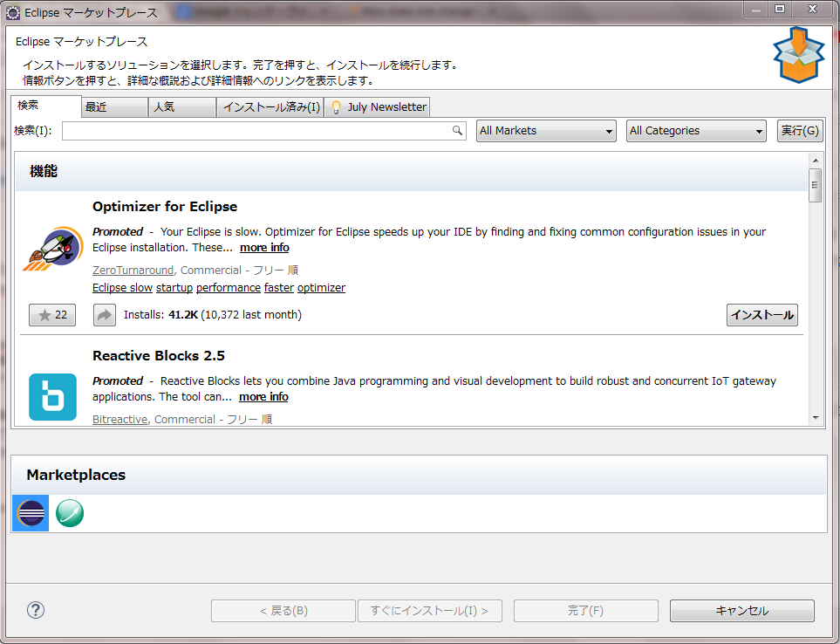Screen dimensions: 840x644
Task: Click the キャンセル button
Action: click(x=742, y=610)
